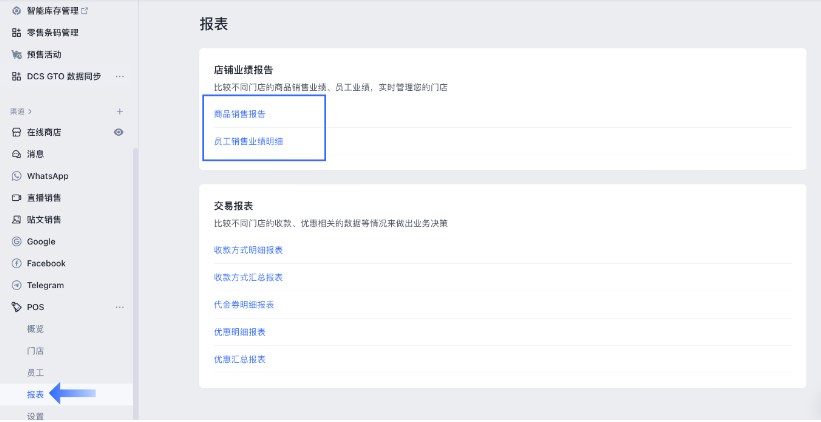
Task: Toggle the eye icon beside 在线商店
Action: tap(119, 132)
